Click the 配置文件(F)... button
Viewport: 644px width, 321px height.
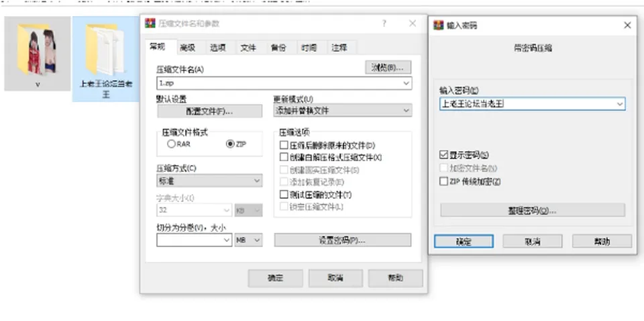pos(209,111)
